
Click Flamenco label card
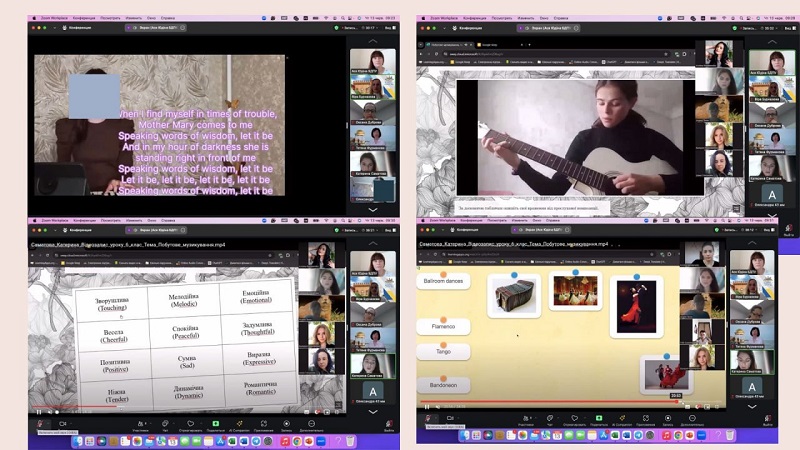[x=443, y=326]
